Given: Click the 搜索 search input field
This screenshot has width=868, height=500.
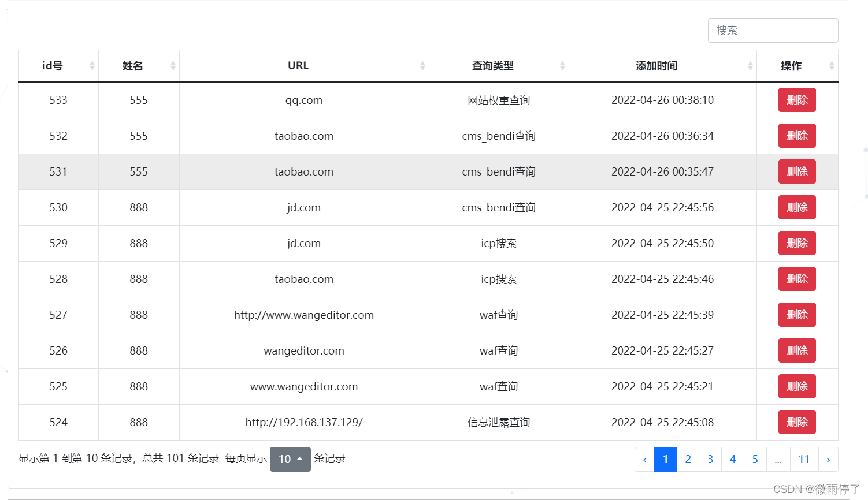Looking at the screenshot, I should coord(773,31).
